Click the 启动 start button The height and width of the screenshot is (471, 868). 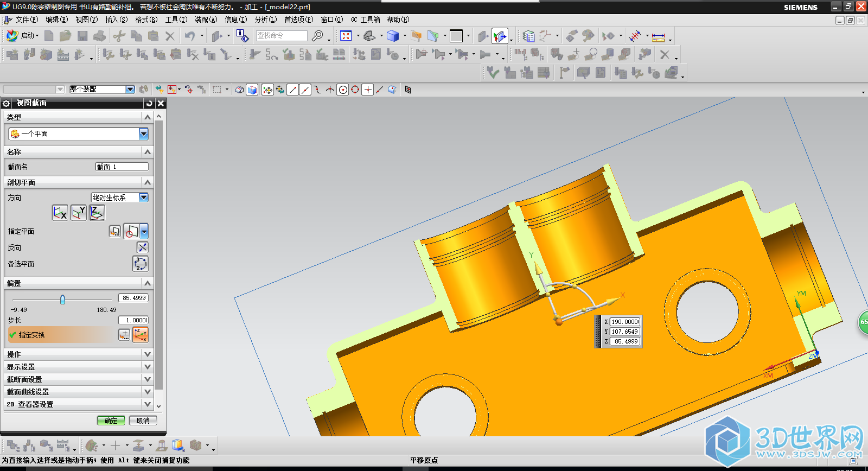point(22,36)
